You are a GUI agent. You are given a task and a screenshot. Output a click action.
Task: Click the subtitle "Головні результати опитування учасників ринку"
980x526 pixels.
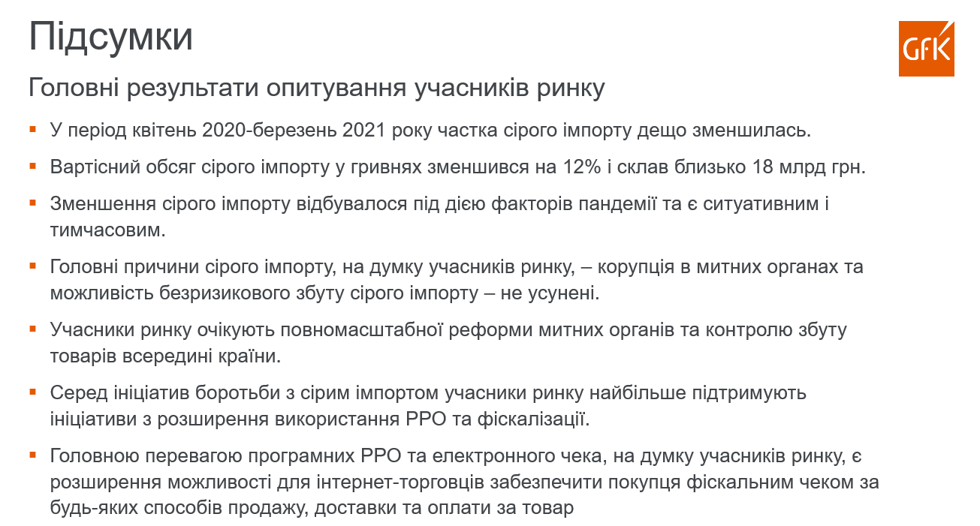(316, 88)
